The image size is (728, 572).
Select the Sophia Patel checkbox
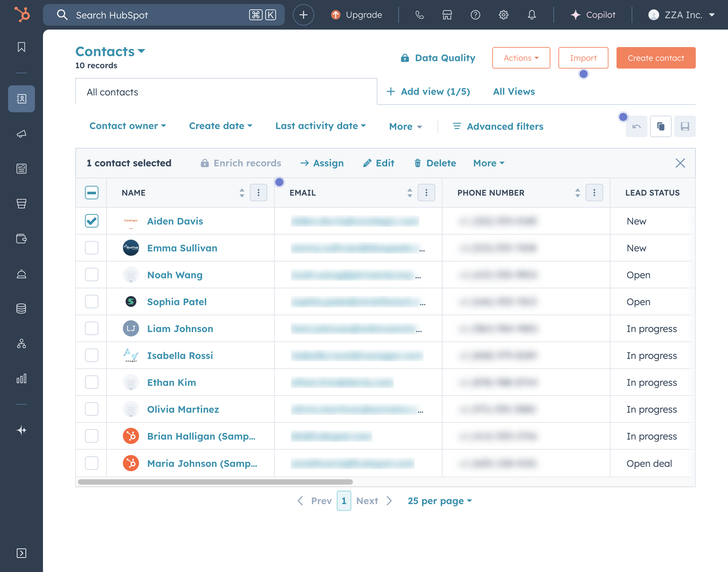[x=92, y=301]
